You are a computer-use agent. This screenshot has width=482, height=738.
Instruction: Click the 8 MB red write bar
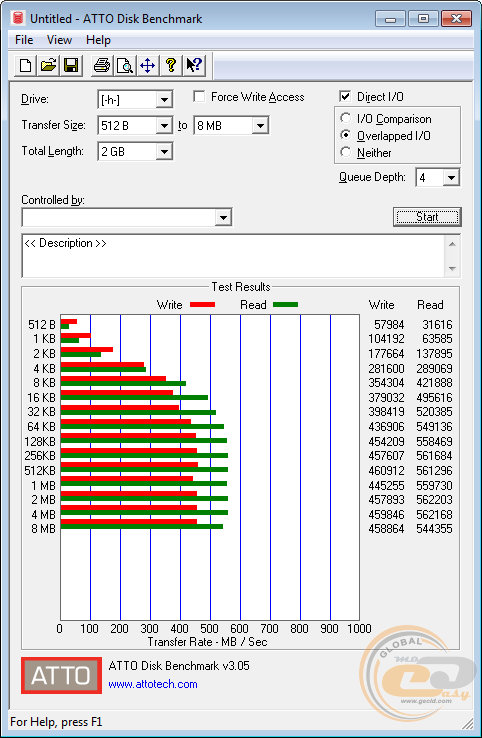[x=129, y=521]
